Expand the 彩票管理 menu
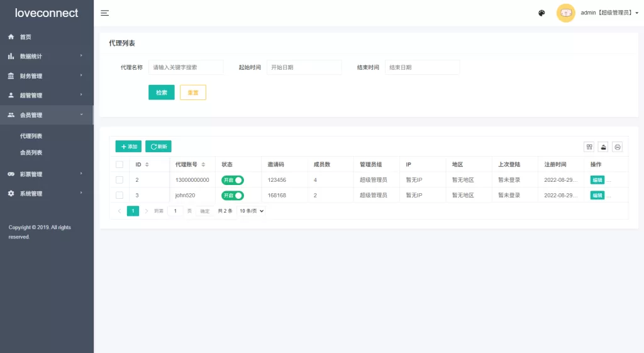 (47, 174)
